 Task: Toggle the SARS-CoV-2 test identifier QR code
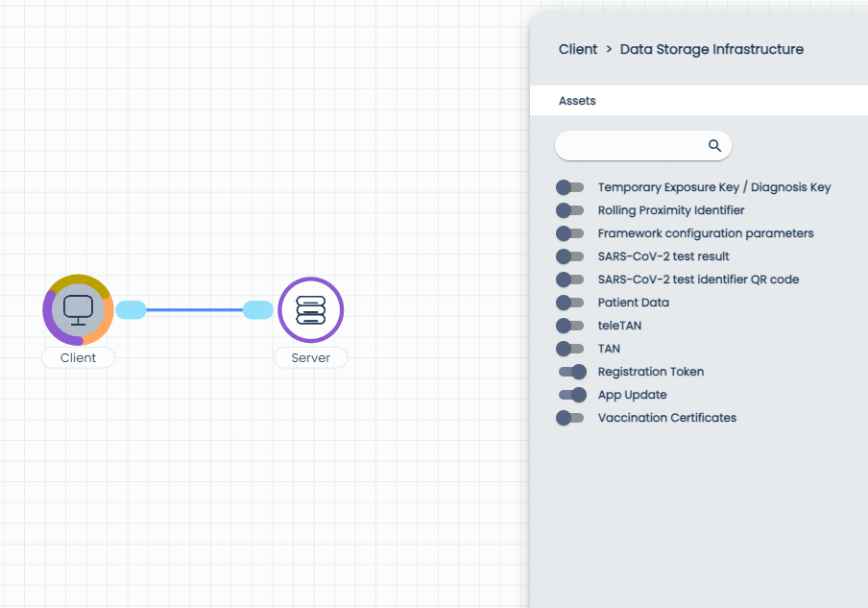pyautogui.click(x=570, y=280)
